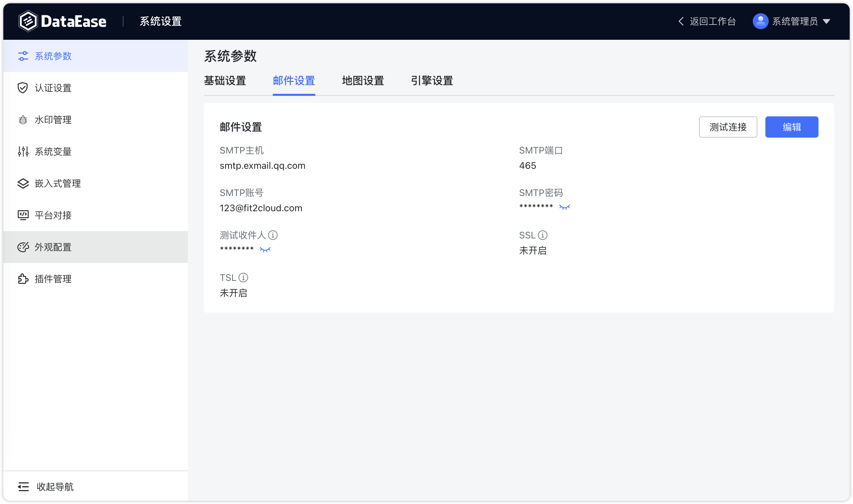Switch to the 地图设置 tab
Image resolution: width=853 pixels, height=504 pixels.
363,81
